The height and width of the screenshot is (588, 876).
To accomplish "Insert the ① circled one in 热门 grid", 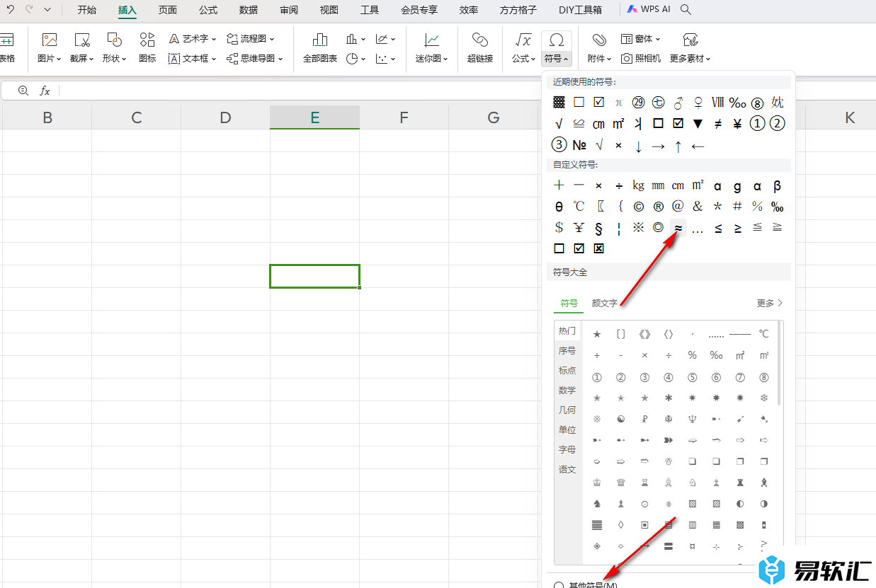I will 597,378.
